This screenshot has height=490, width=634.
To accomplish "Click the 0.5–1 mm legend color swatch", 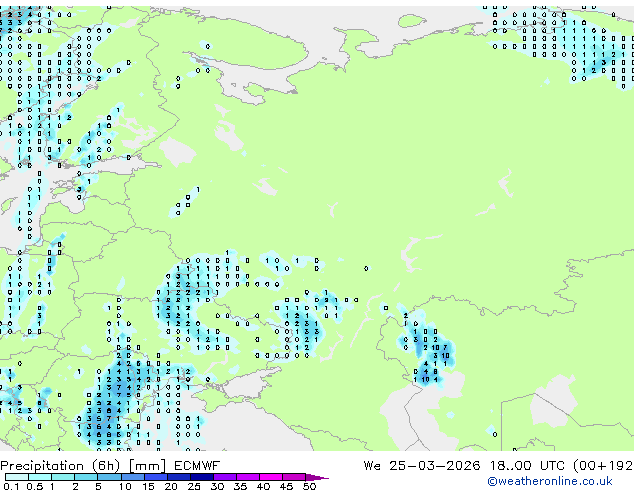I will [x=40, y=477].
